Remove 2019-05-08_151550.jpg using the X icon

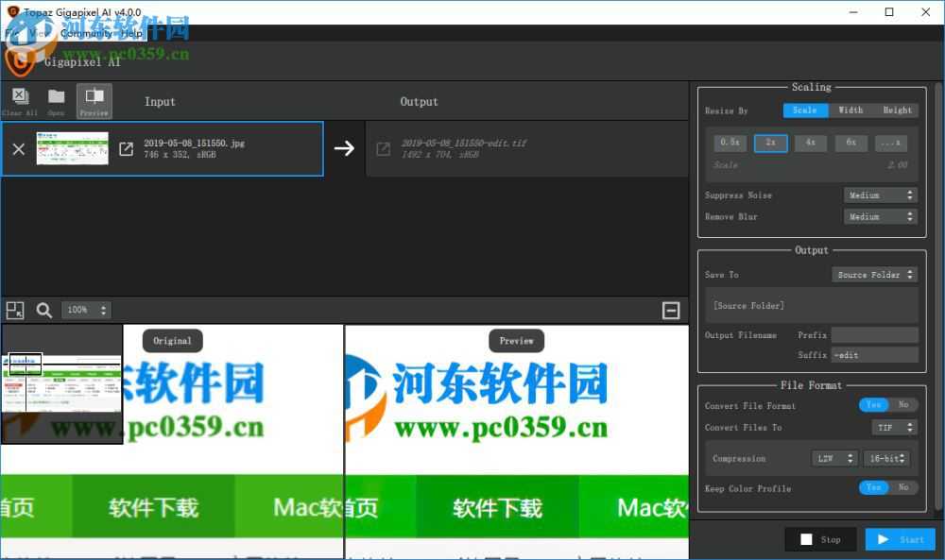pos(17,148)
